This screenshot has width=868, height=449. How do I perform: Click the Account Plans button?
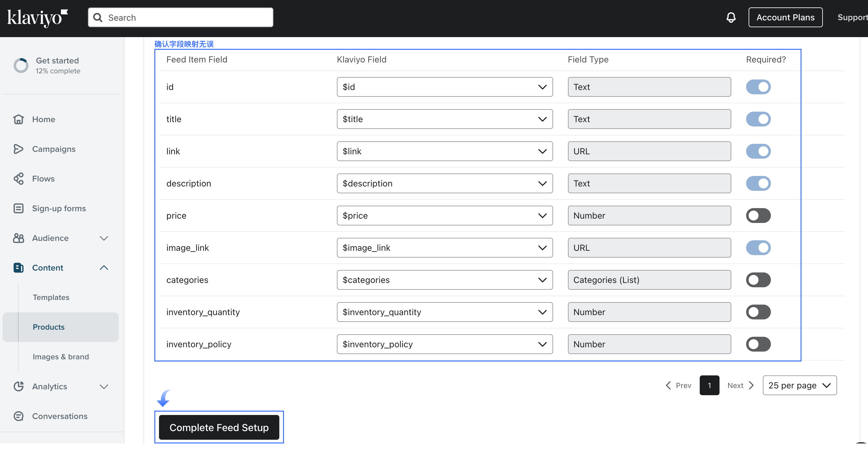click(785, 18)
